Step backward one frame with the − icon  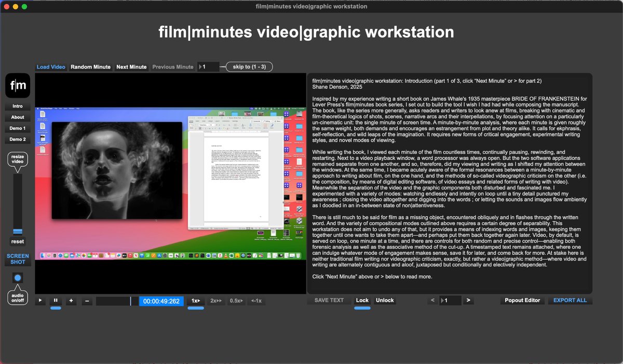(x=86, y=300)
